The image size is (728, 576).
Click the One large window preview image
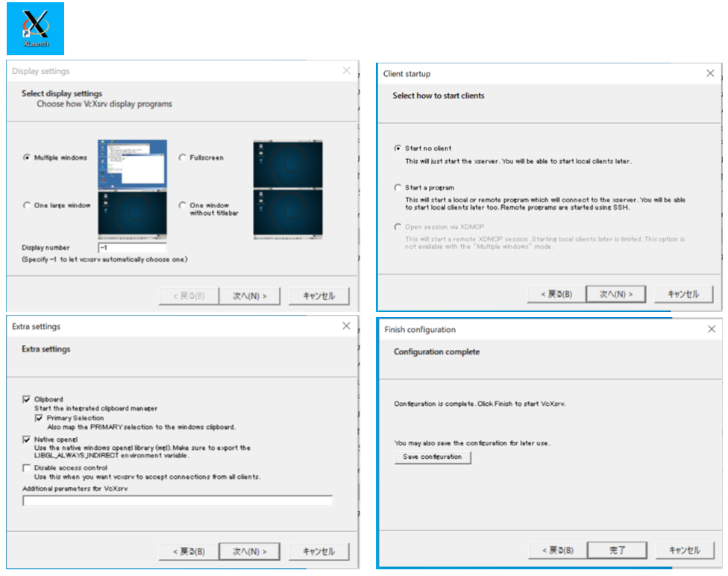pyautogui.click(x=132, y=214)
